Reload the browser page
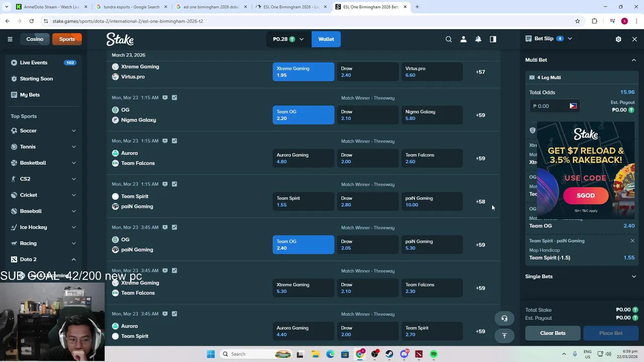 tap(31, 21)
